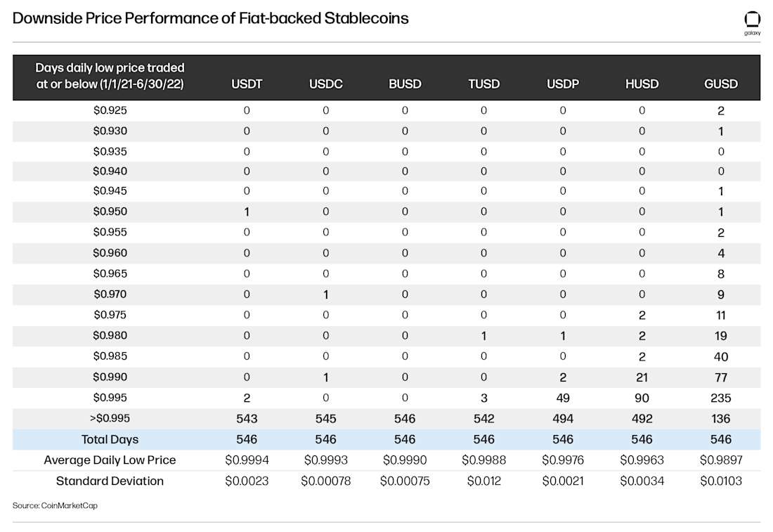Image resolution: width=773 pixels, height=532 pixels.
Task: Click USDP value 49 in $0.995 row
Action: 562,398
